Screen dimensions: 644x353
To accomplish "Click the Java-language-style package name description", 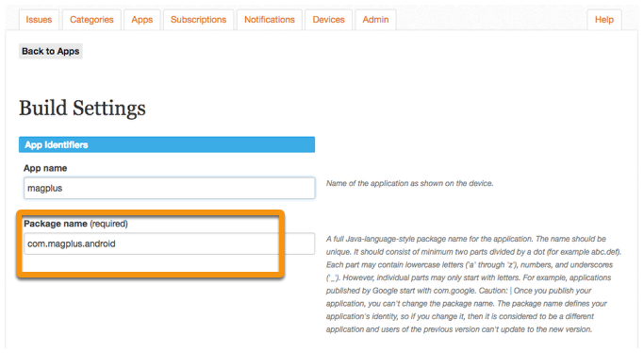I will (x=473, y=284).
